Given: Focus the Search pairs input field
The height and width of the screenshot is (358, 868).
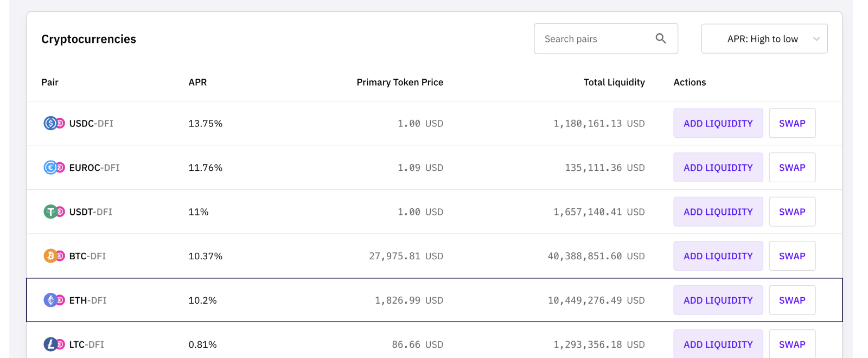Looking at the screenshot, I should point(594,39).
